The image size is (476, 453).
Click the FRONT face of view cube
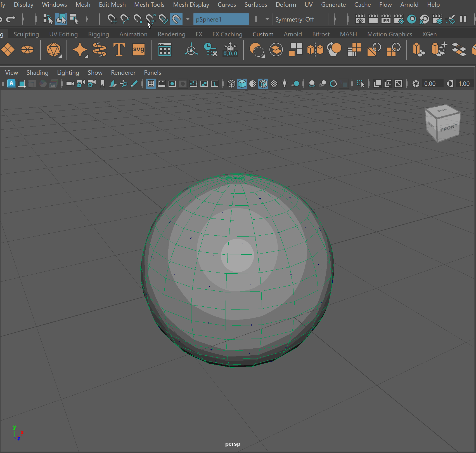point(448,128)
